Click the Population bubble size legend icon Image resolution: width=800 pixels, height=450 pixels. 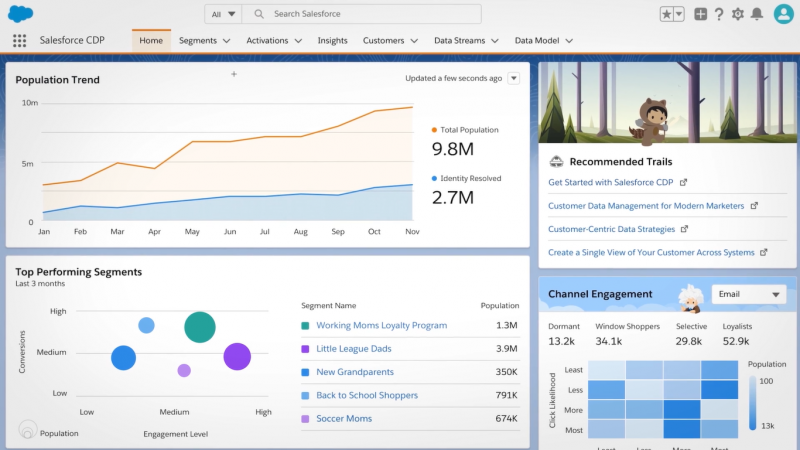(28, 430)
